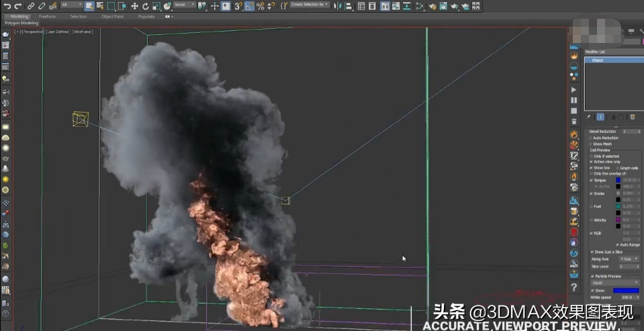Open the Modifier List dropdown

614,52
